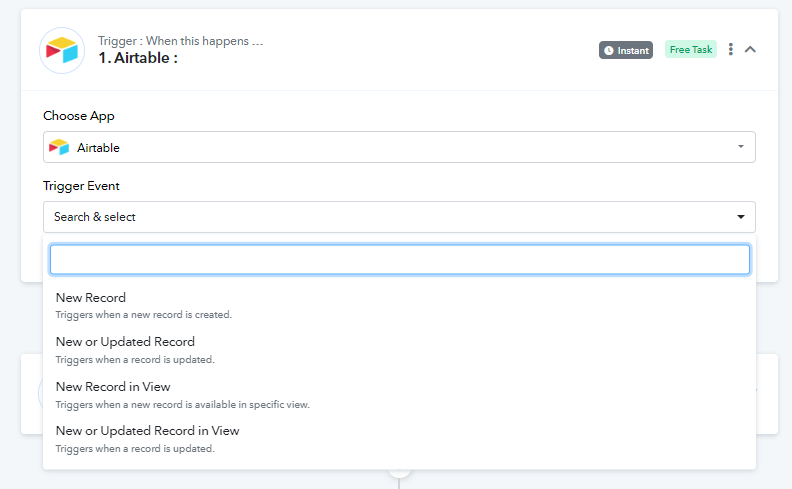Open the three-dot options menu
This screenshot has width=792, height=489.
click(730, 49)
